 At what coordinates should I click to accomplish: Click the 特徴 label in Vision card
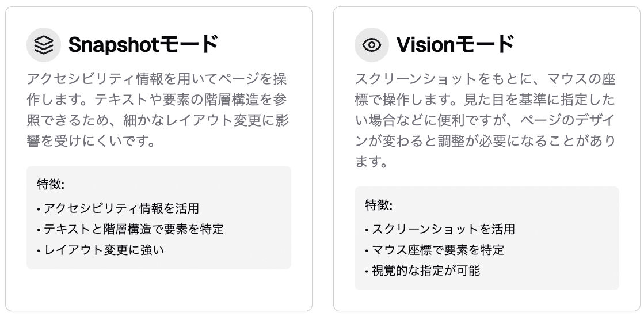[x=379, y=205]
